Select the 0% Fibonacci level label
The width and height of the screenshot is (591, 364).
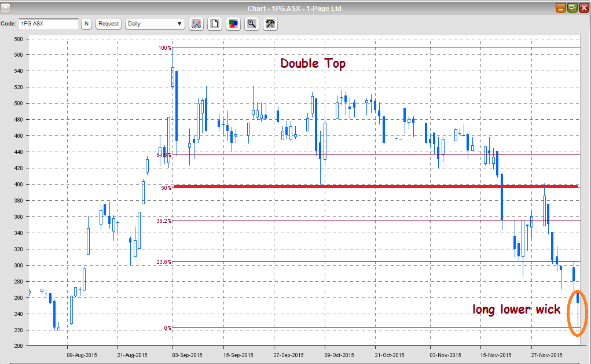point(168,328)
